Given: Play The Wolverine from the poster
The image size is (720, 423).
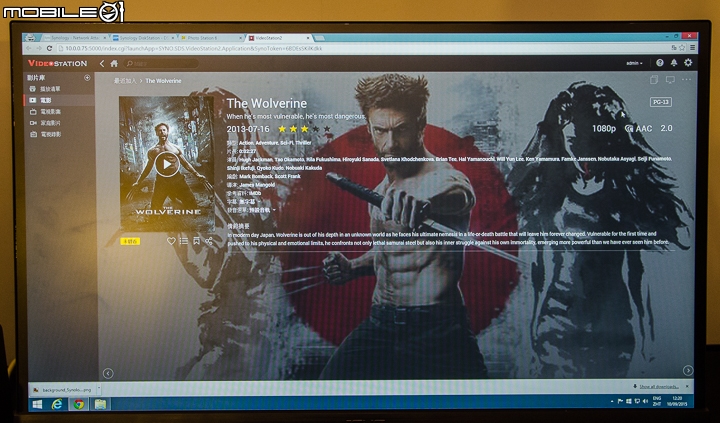Looking at the screenshot, I should (x=167, y=164).
